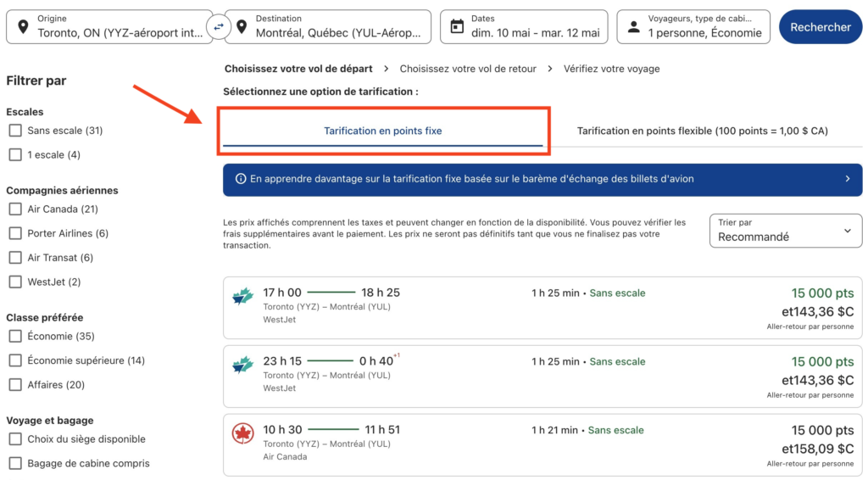The width and height of the screenshot is (868, 480).
Task: Open the Voyageurs and cabin type selector
Action: click(693, 27)
